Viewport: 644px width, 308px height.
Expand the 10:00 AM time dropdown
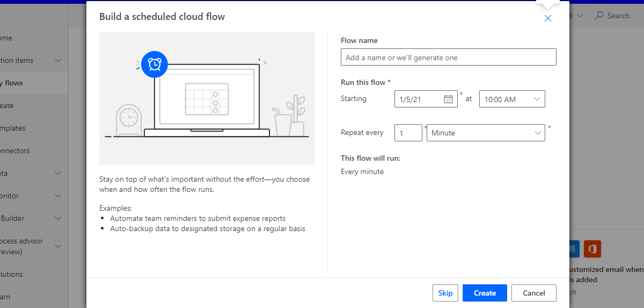click(x=537, y=99)
